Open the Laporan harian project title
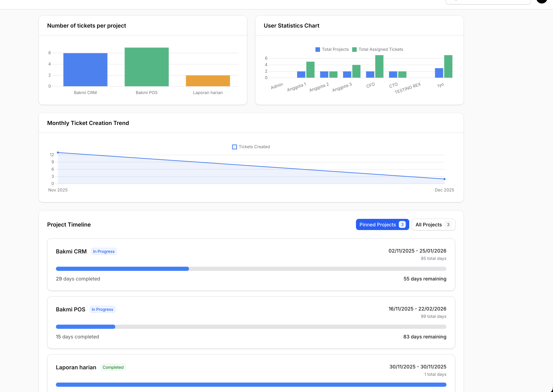This screenshot has height=392, width=553. [x=76, y=367]
